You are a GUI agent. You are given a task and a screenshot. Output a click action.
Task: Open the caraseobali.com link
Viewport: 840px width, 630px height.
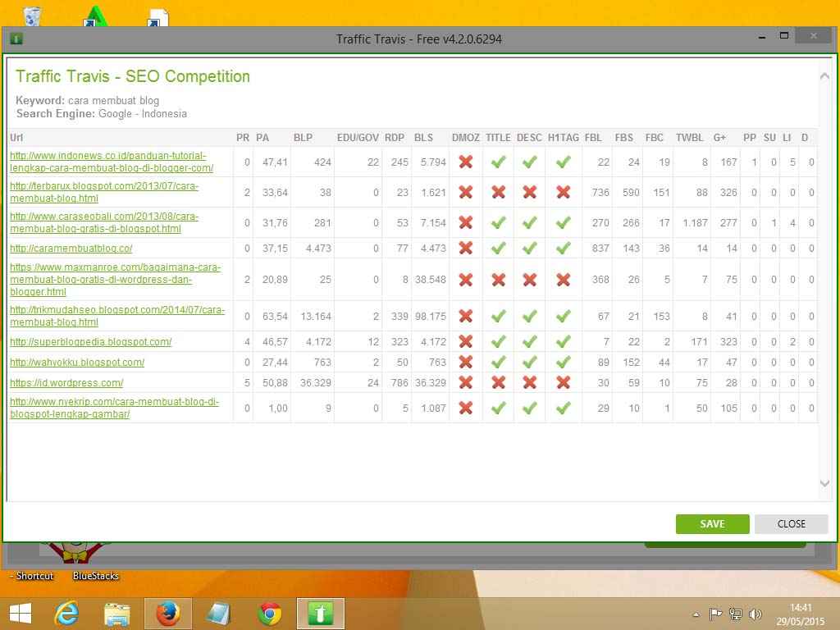(x=104, y=222)
